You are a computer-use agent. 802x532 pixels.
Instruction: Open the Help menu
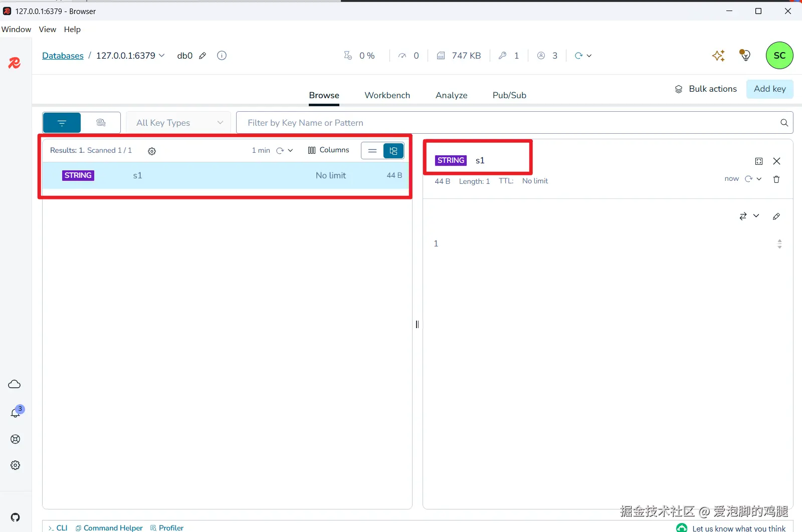72,30
